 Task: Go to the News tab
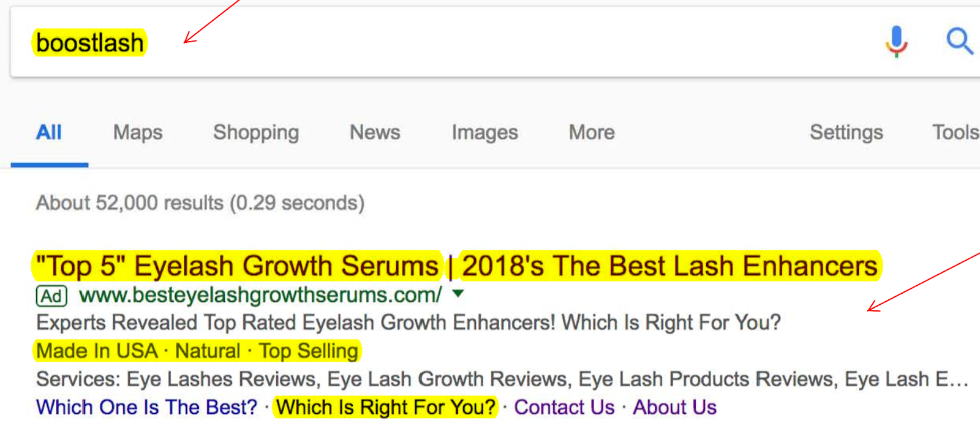point(375,132)
